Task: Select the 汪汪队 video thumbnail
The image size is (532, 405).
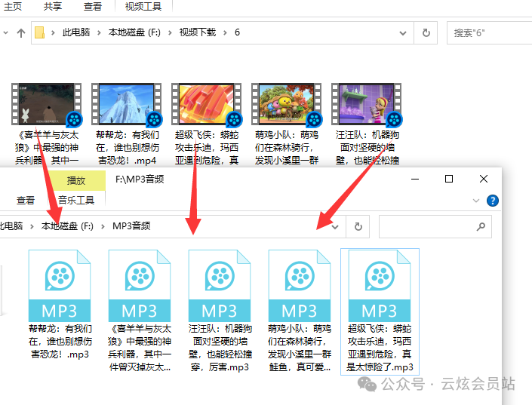Action: coord(367,104)
